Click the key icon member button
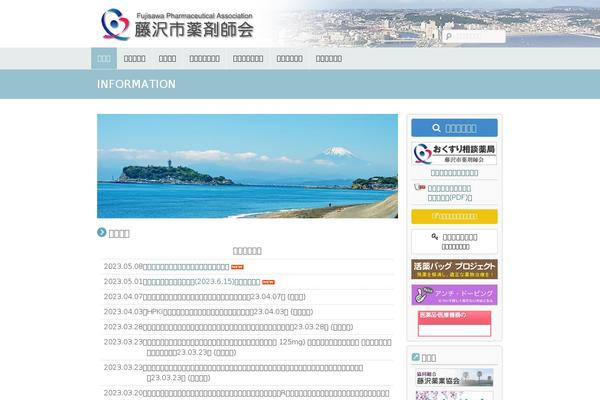 pos(454,242)
